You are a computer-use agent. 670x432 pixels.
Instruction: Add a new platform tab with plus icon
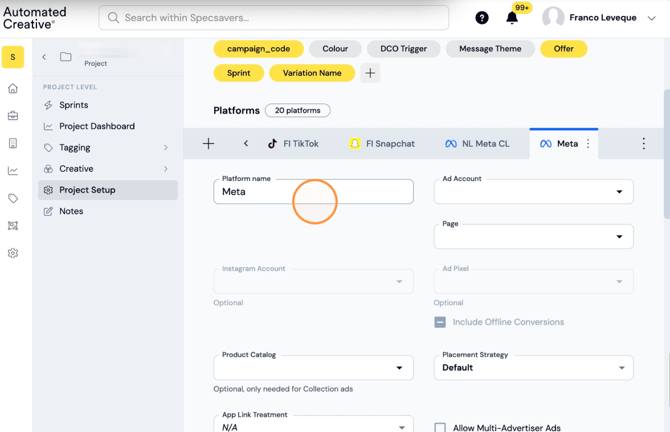coord(209,144)
